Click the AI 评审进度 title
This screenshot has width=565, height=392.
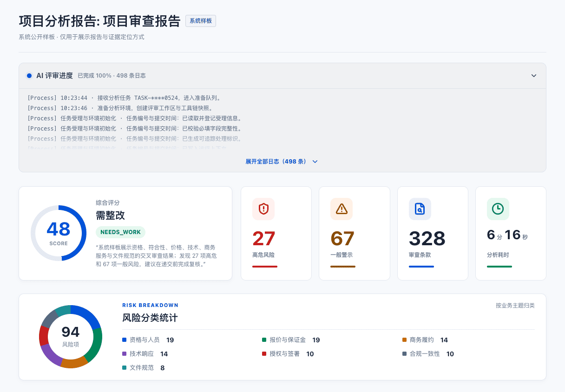point(54,76)
